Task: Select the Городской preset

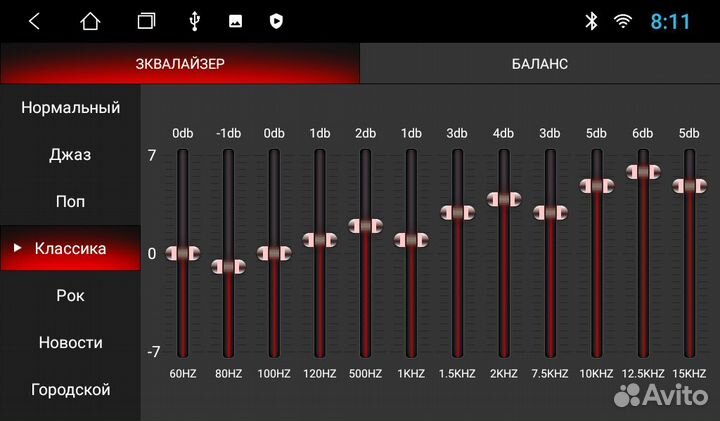Action: tap(70, 390)
